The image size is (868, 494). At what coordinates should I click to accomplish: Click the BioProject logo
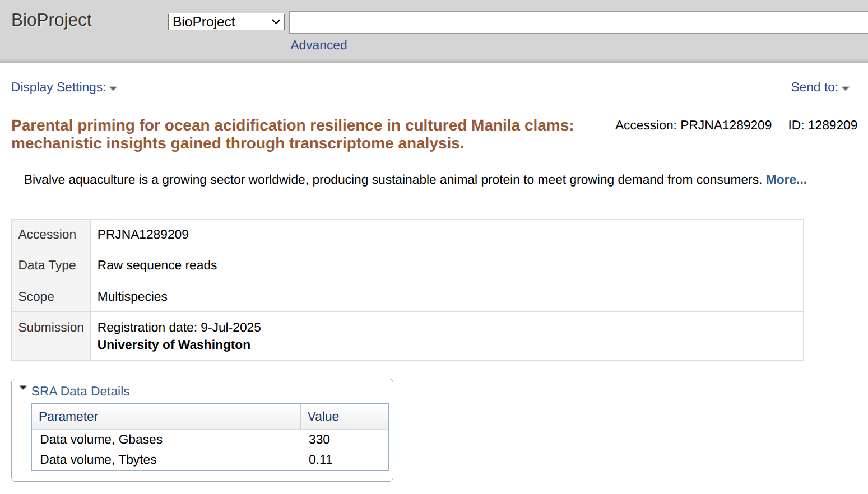50,20
